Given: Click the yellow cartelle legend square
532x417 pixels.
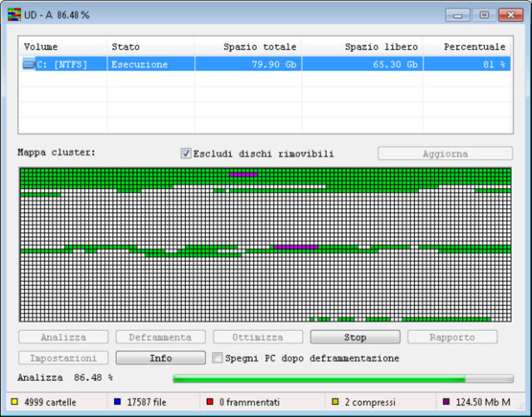Looking at the screenshot, I should (x=14, y=402).
